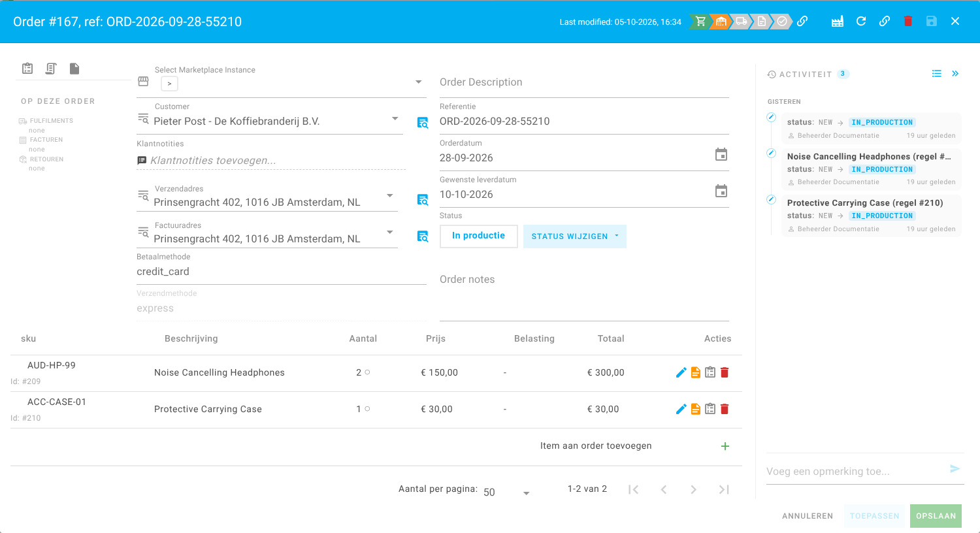This screenshot has height=533, width=980.
Task: Open the Orderdatum calendar picker
Action: [x=721, y=155]
